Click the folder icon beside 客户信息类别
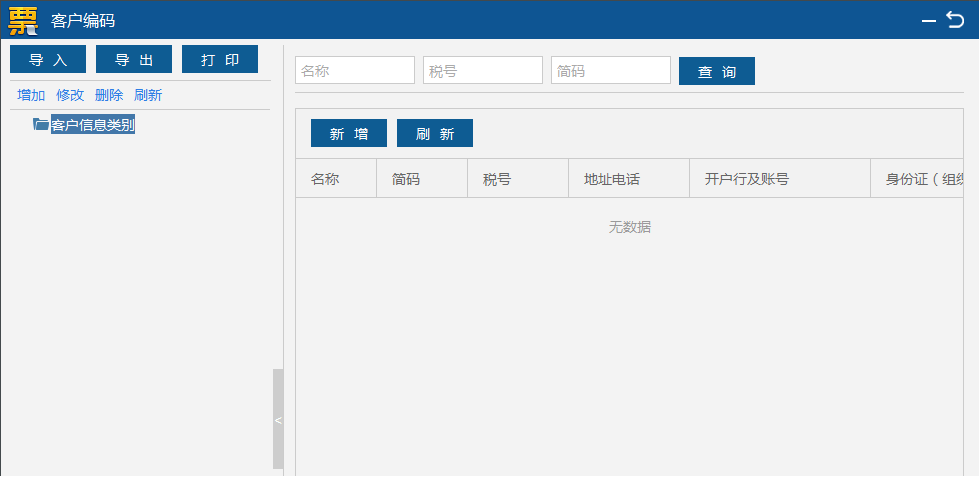The image size is (979, 478). [x=41, y=125]
